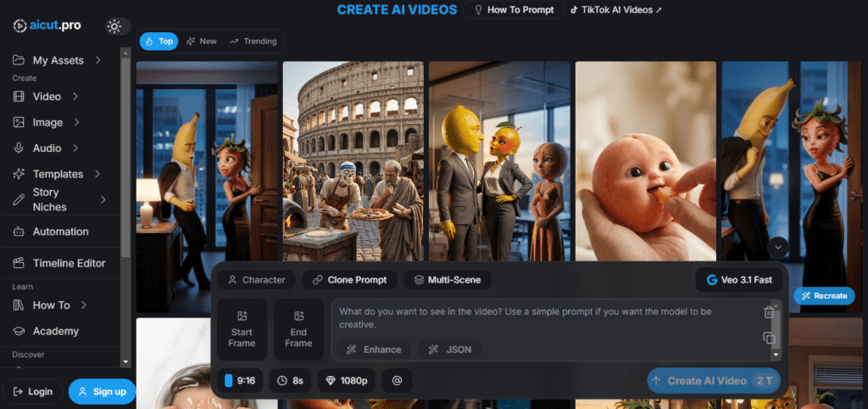Screen dimensions: 868x409
Task: Open the Veo 3.1 Fast model selector
Action: pyautogui.click(x=739, y=280)
